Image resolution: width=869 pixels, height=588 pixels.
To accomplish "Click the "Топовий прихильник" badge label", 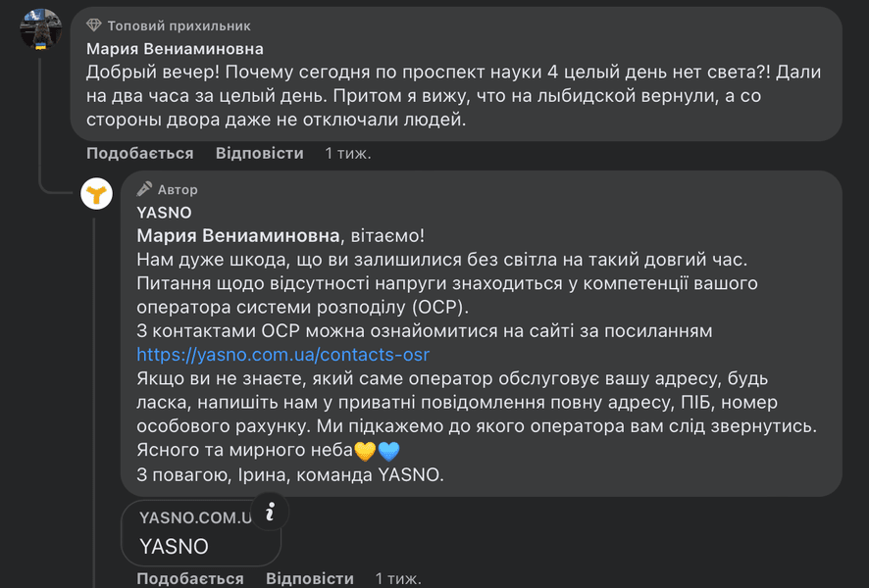I will [x=179, y=25].
